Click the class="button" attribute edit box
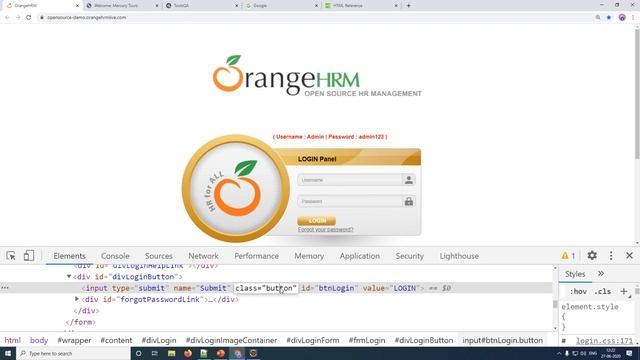This screenshot has height=360, width=640. coord(266,288)
